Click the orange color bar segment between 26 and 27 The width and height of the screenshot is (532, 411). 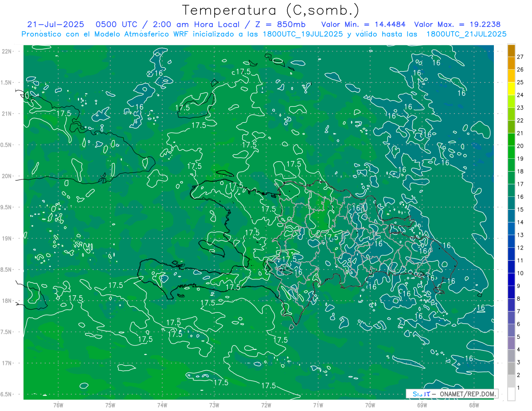[x=511, y=63]
